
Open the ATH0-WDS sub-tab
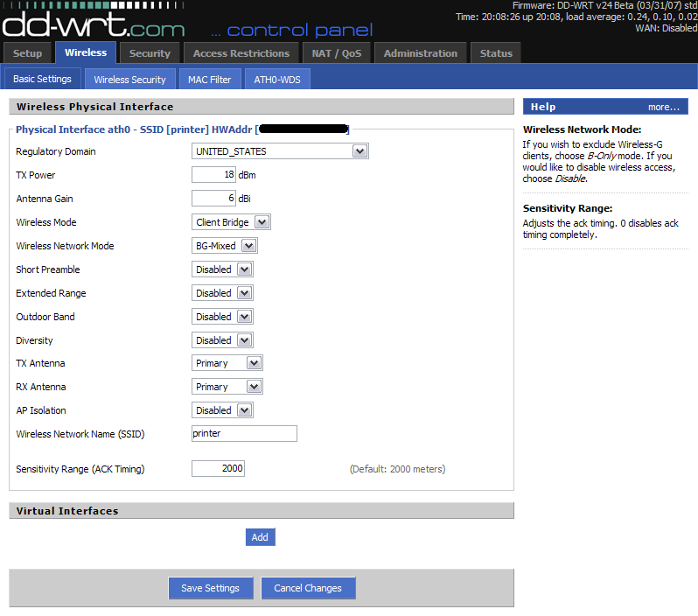tap(277, 80)
